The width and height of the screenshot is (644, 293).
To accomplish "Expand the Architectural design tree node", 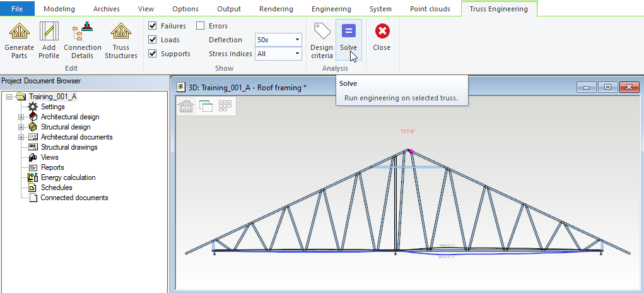I will pos(21,117).
